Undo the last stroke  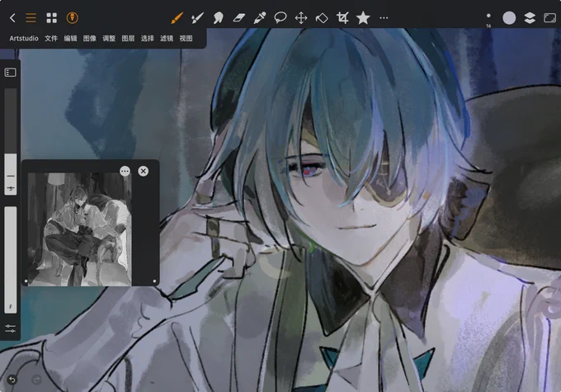(12, 380)
